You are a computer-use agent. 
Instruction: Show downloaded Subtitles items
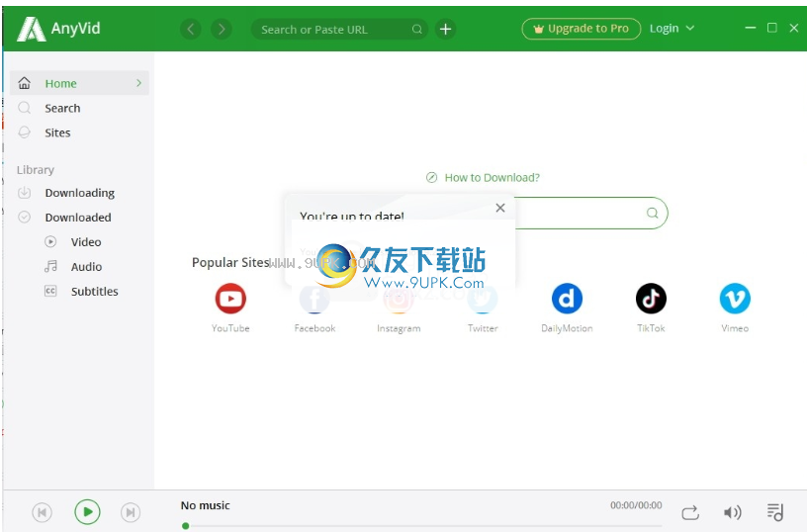[x=95, y=291]
